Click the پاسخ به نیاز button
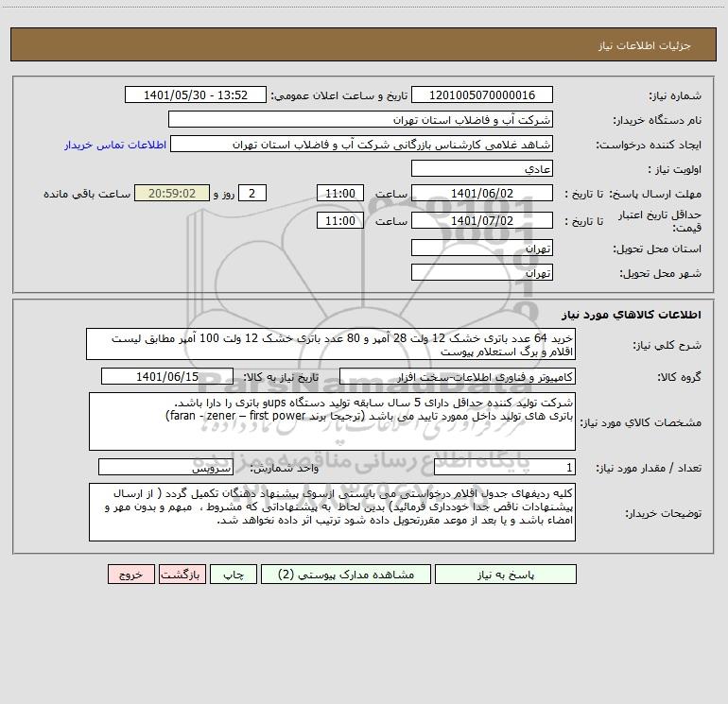Screen dimensions: 728x704 tap(505, 575)
